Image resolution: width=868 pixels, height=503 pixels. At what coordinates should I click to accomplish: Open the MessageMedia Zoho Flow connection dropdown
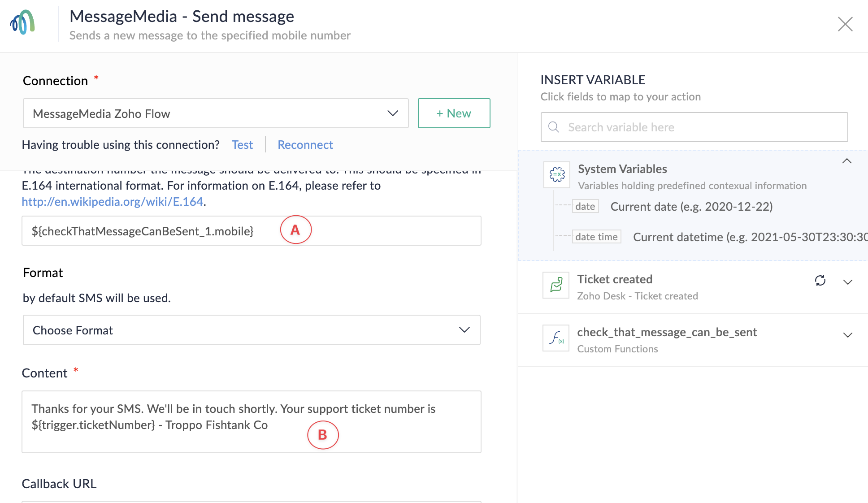coord(216,113)
